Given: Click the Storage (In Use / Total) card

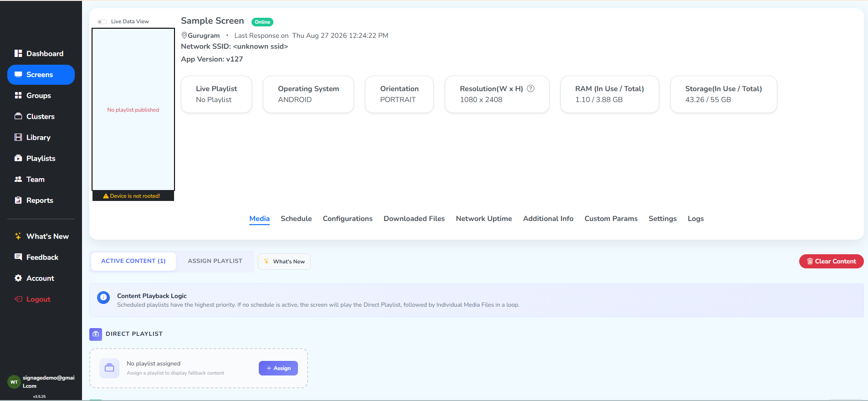Looking at the screenshot, I should pos(724,94).
